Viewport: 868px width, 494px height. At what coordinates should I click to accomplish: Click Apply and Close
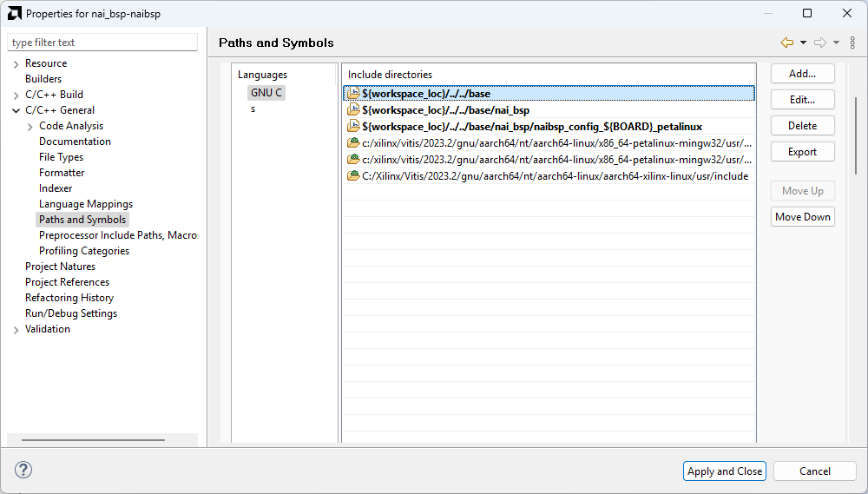pyautogui.click(x=724, y=471)
